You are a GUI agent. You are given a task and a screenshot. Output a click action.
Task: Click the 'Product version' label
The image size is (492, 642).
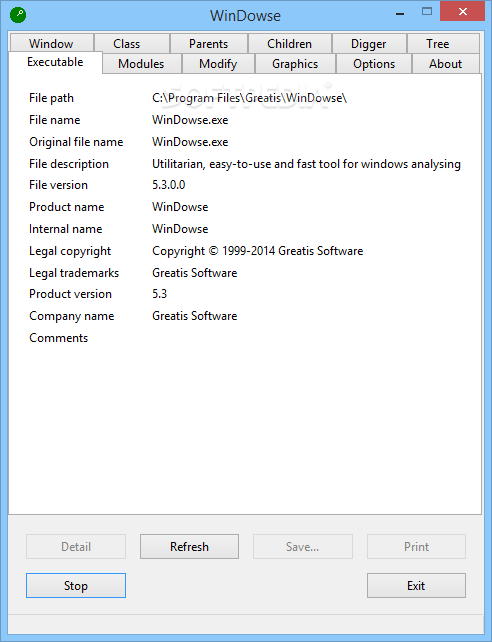[70, 294]
